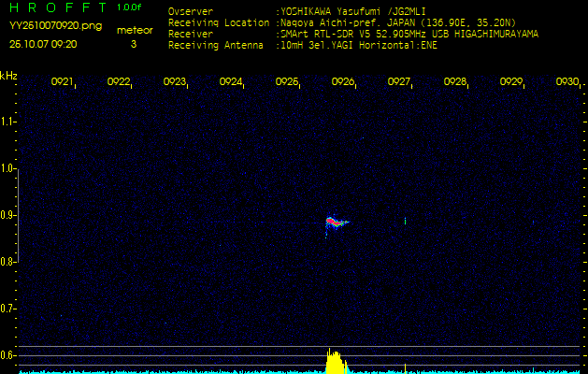The image size is (588, 374).
Task: Select the file name YY2510070920.png
Action: click(x=55, y=25)
